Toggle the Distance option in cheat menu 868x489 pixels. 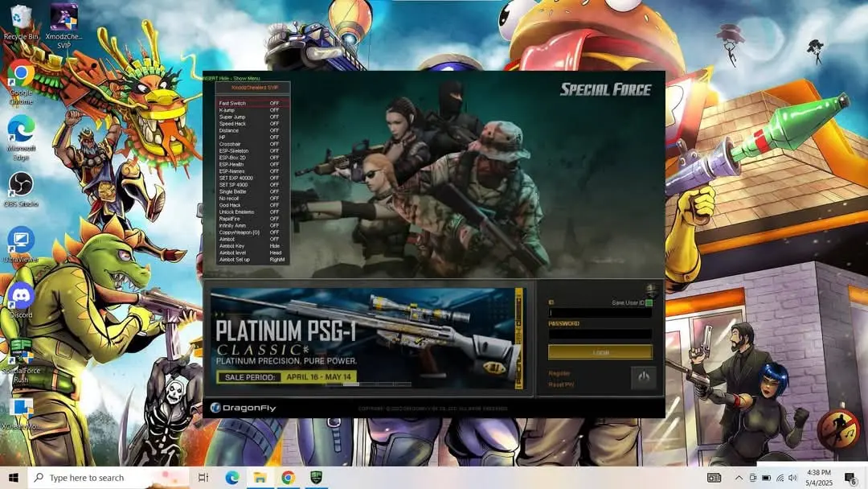pyautogui.click(x=252, y=130)
